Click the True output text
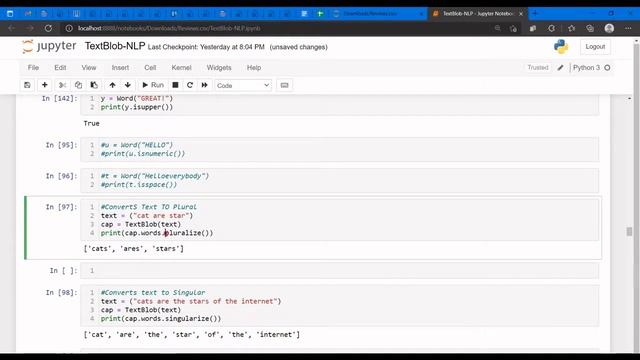The height and width of the screenshot is (360, 640). [91, 123]
